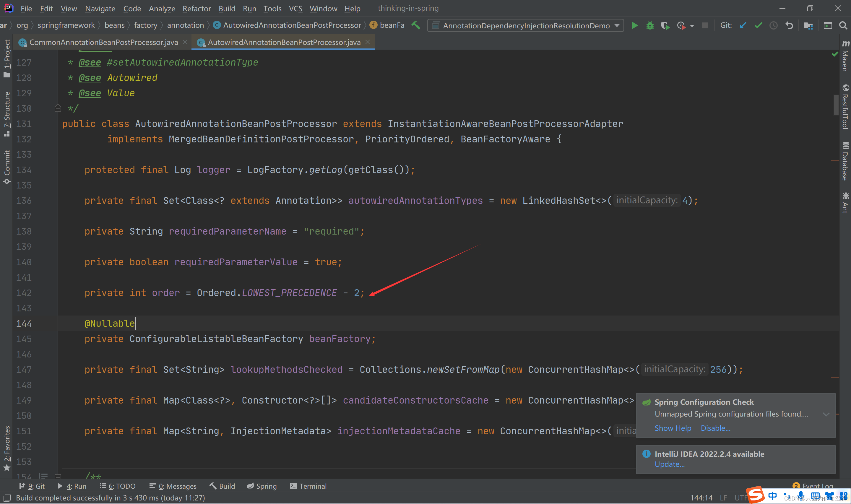Click the Structure panel icon on left sidebar

8,117
